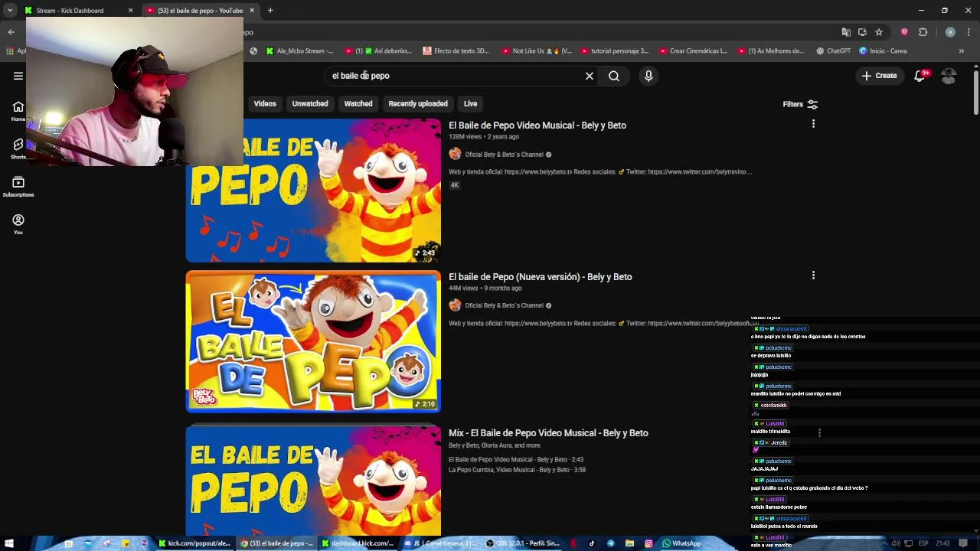Open Así deberías bookmark
Viewport: 980px width, 551px height.
tap(378, 51)
